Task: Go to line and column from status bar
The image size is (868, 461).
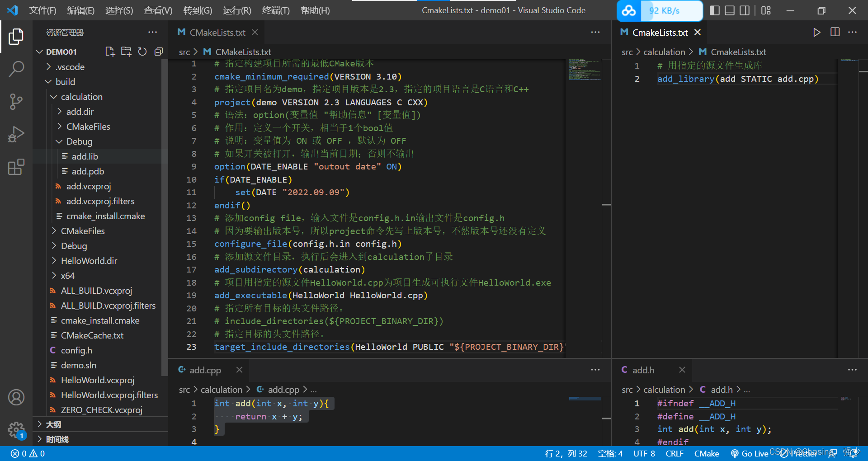Action: coord(566,453)
